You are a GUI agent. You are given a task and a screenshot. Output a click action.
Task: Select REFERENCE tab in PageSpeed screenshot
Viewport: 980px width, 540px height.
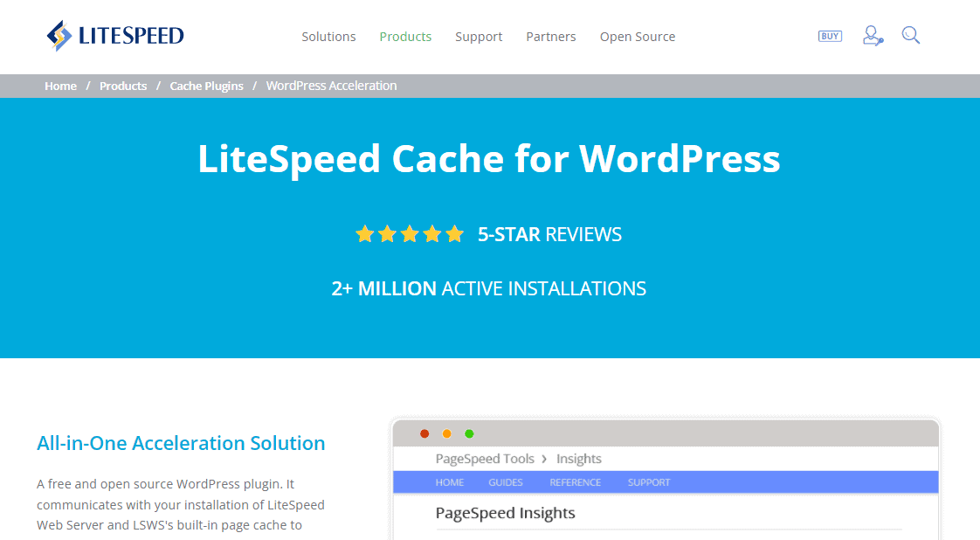coord(575,482)
